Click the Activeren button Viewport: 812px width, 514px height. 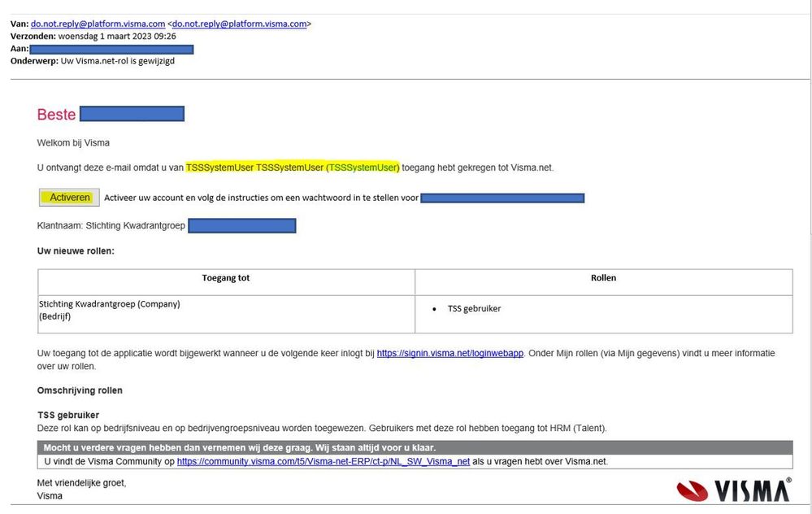pyautogui.click(x=69, y=198)
